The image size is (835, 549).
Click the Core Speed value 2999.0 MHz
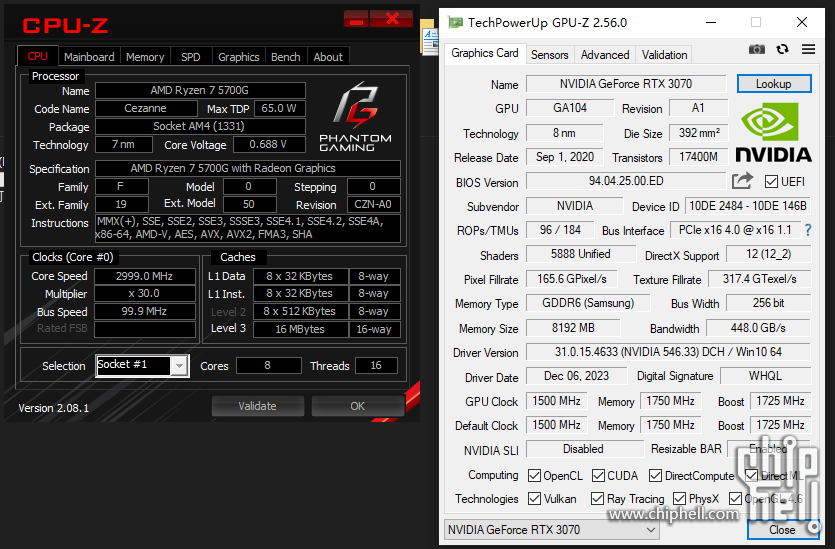click(144, 276)
